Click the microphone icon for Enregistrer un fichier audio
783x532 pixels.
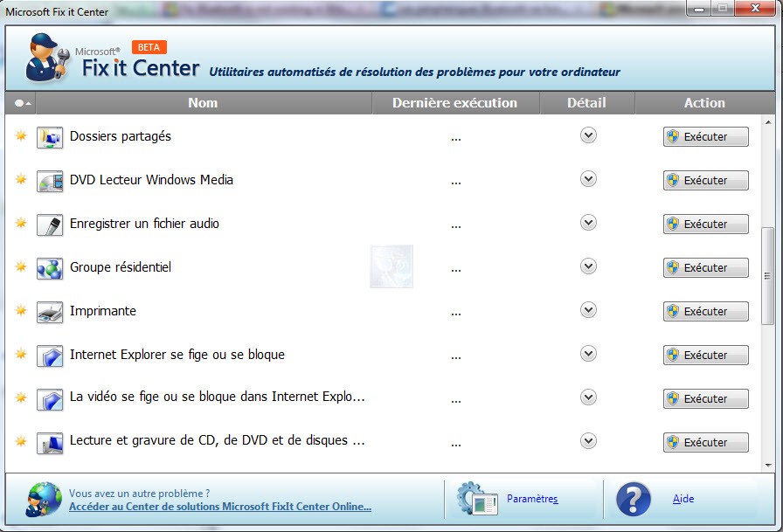tap(50, 225)
